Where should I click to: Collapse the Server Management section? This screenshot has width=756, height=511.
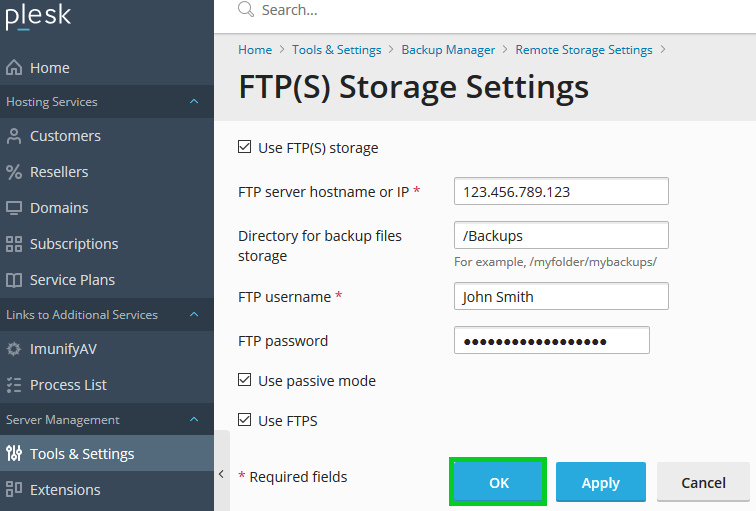194,420
